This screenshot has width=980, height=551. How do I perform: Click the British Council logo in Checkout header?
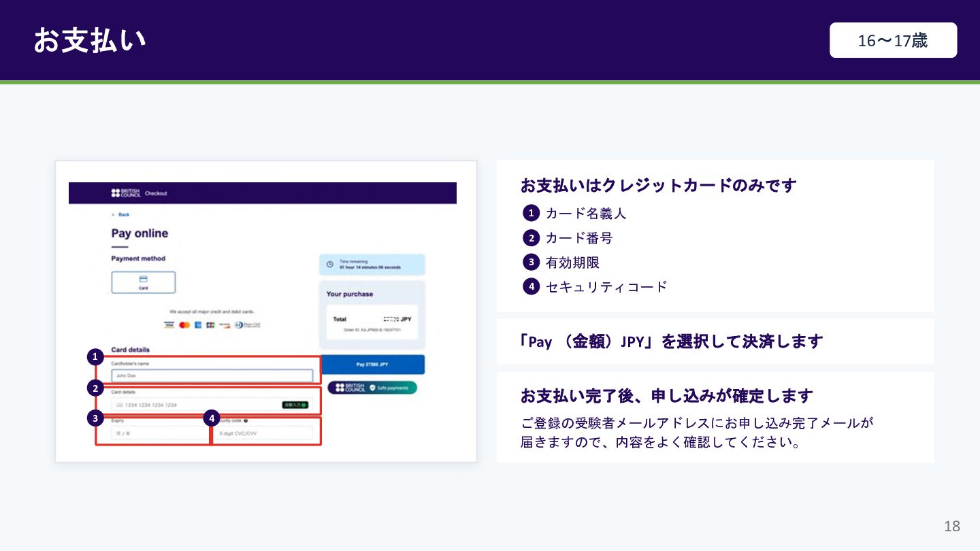pyautogui.click(x=126, y=193)
